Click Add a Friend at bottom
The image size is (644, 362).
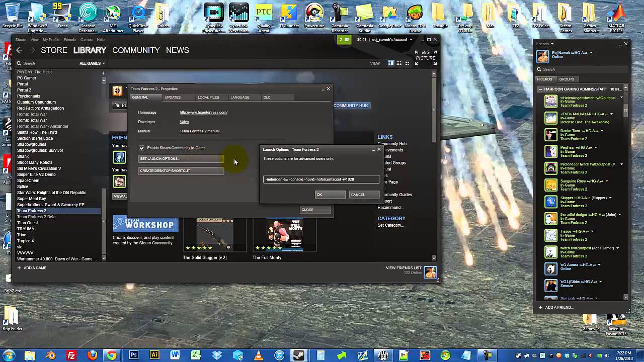click(556, 307)
